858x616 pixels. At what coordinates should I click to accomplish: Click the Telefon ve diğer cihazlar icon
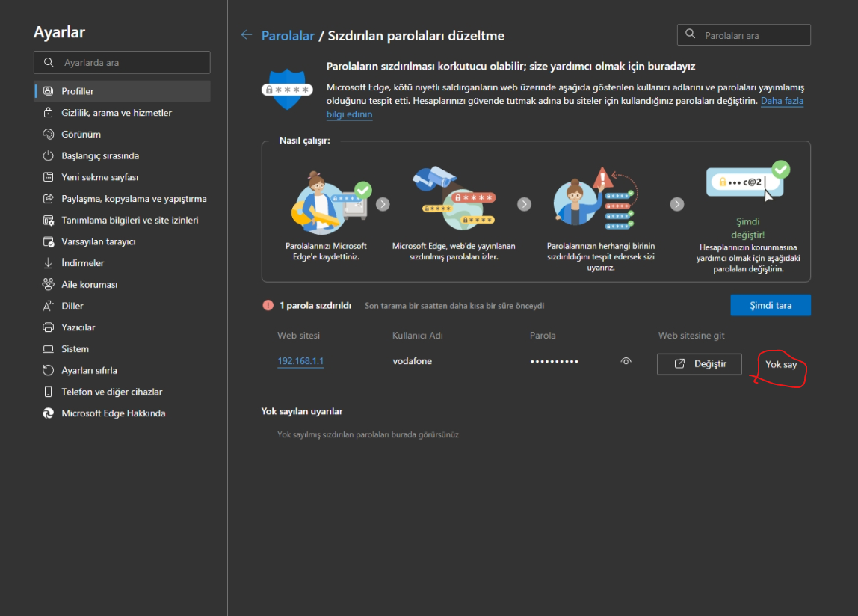tap(48, 392)
